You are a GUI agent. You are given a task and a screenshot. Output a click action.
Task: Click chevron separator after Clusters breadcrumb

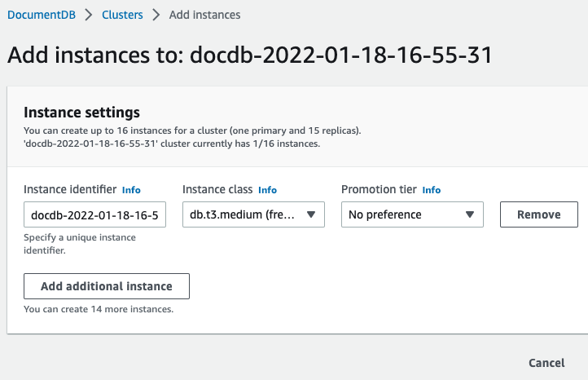156,15
